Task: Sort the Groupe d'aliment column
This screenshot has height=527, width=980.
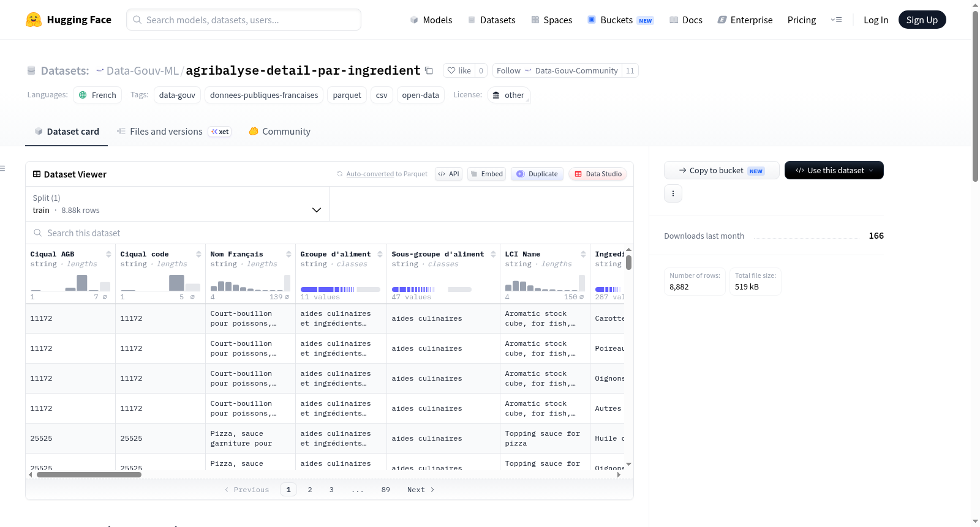Action: tap(380, 254)
